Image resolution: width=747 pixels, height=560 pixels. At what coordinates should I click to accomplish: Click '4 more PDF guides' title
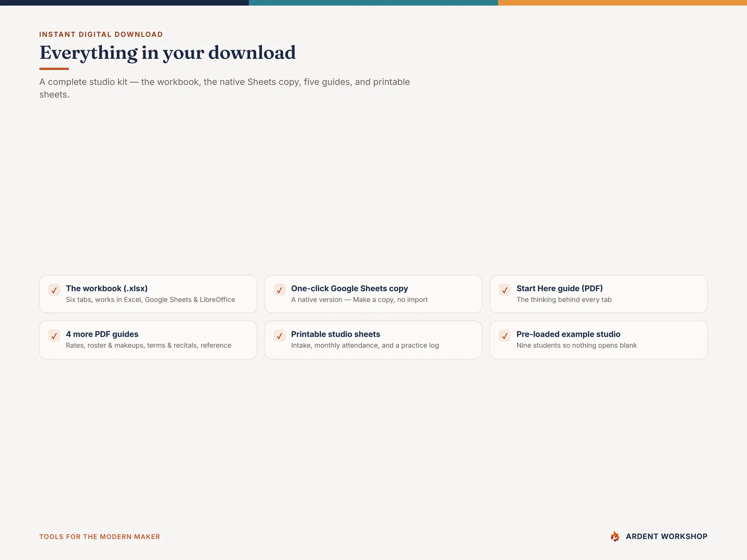[102, 334]
